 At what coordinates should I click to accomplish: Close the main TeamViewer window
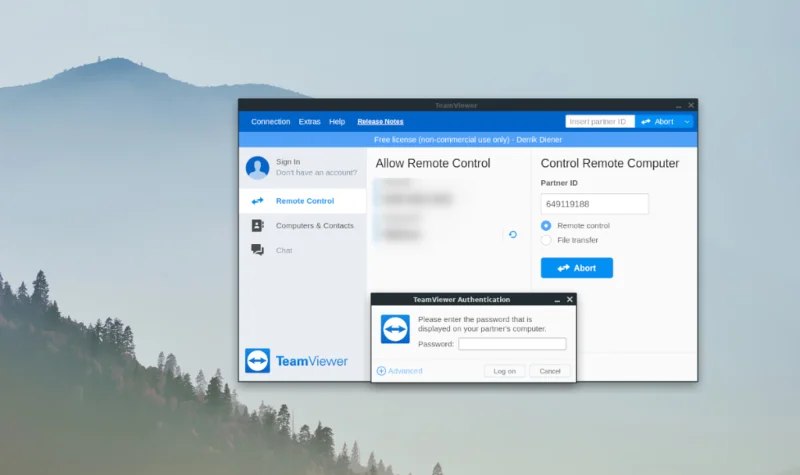coord(691,105)
